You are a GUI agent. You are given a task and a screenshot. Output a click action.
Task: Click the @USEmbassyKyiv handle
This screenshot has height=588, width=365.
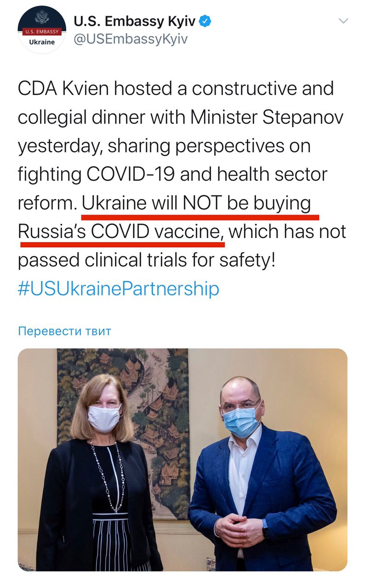pos(131,39)
